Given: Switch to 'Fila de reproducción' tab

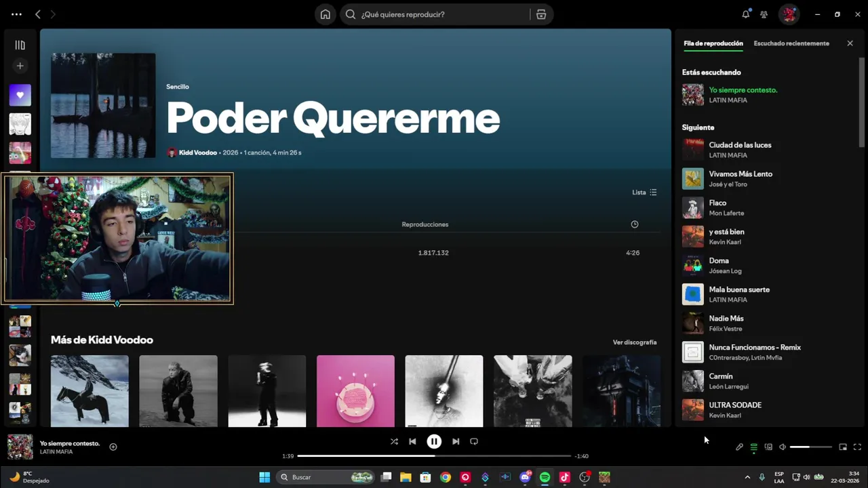Looking at the screenshot, I should coord(713,43).
